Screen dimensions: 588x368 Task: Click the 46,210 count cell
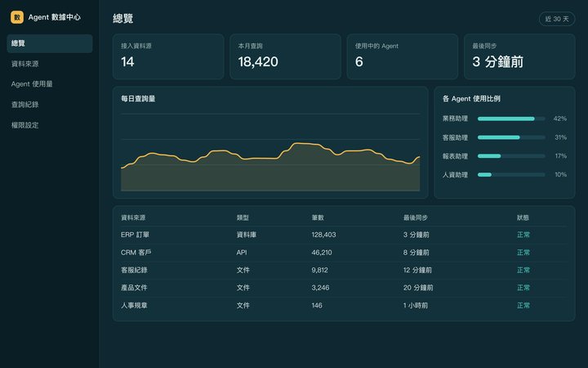tap(322, 253)
